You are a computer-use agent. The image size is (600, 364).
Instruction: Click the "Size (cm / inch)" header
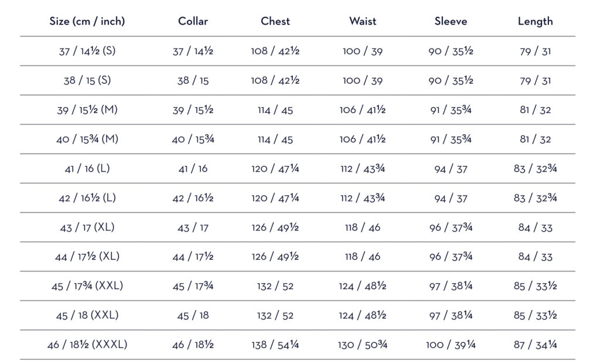click(87, 22)
